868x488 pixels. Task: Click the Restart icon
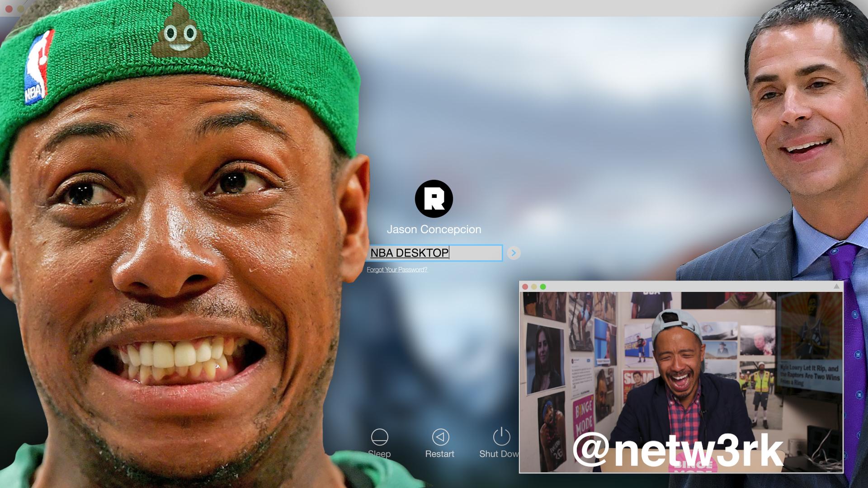(440, 437)
